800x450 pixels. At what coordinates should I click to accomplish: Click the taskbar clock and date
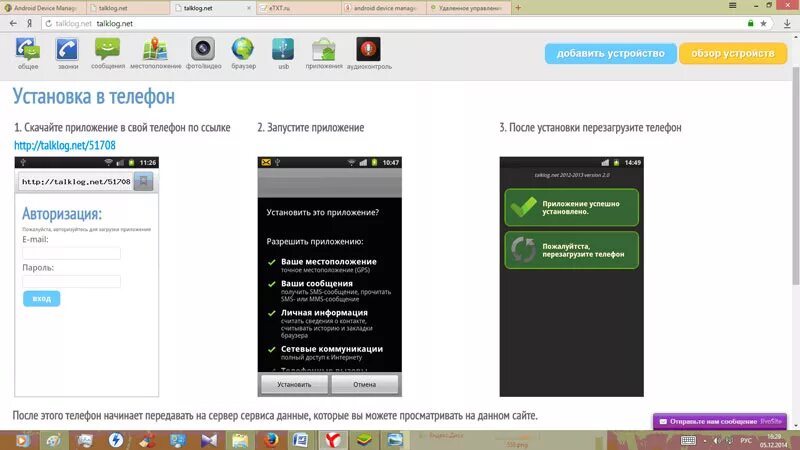(x=774, y=441)
